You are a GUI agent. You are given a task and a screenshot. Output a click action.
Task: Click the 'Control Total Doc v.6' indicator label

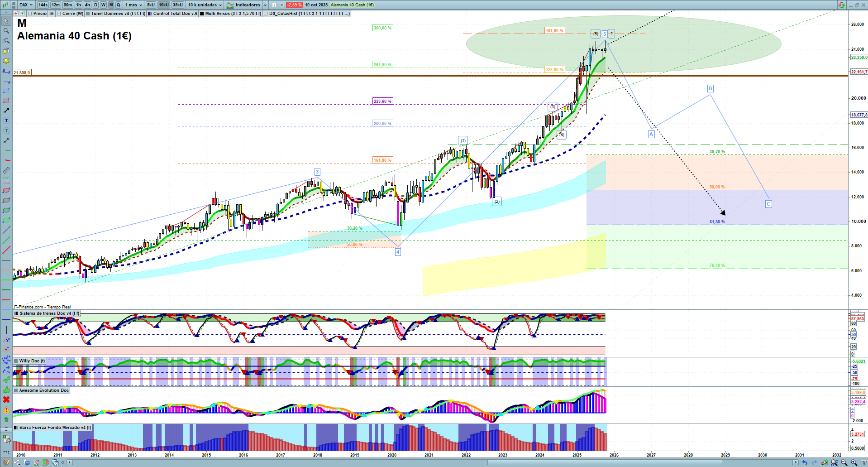[175, 14]
